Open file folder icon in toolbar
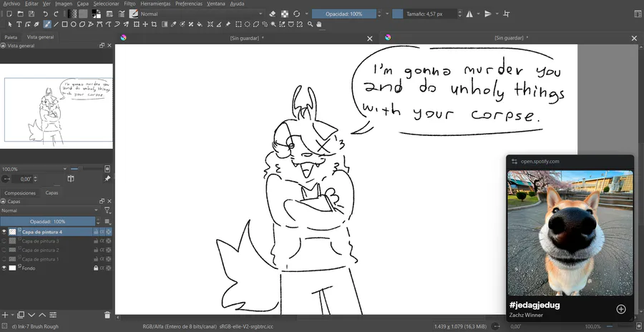The image size is (644, 332). point(20,14)
